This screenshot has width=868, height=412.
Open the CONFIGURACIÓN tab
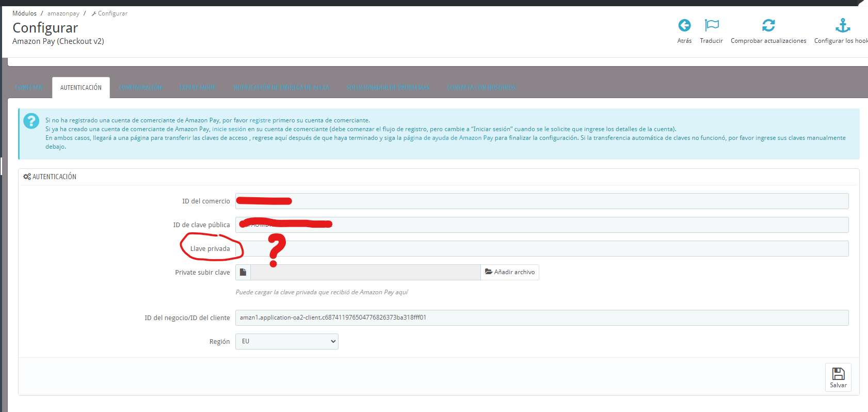(x=140, y=88)
